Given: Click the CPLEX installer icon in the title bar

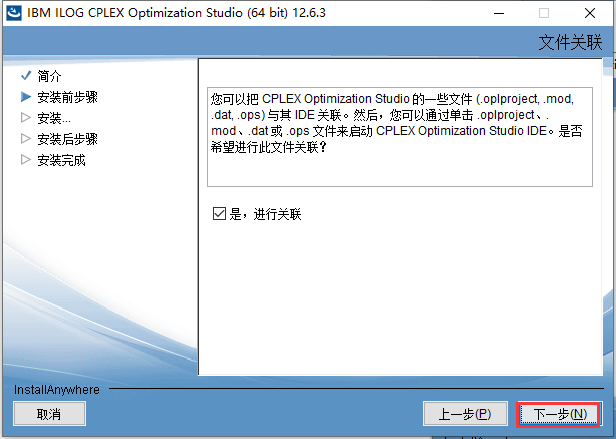Looking at the screenshot, I should pos(14,13).
